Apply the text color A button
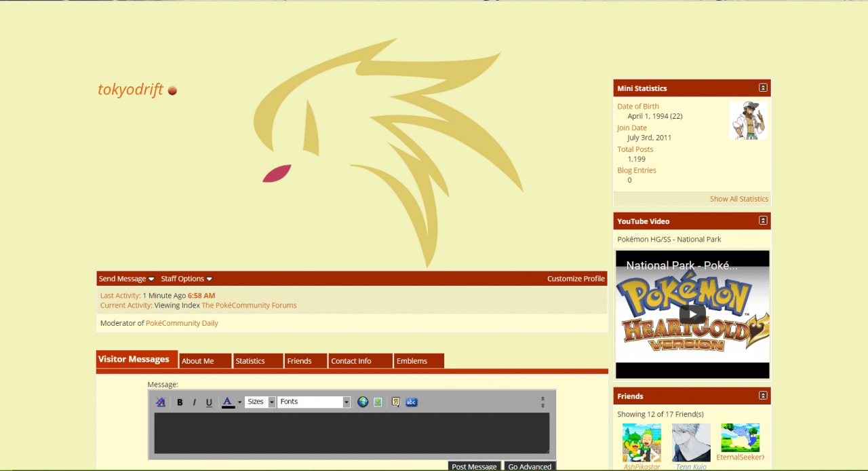 228,402
